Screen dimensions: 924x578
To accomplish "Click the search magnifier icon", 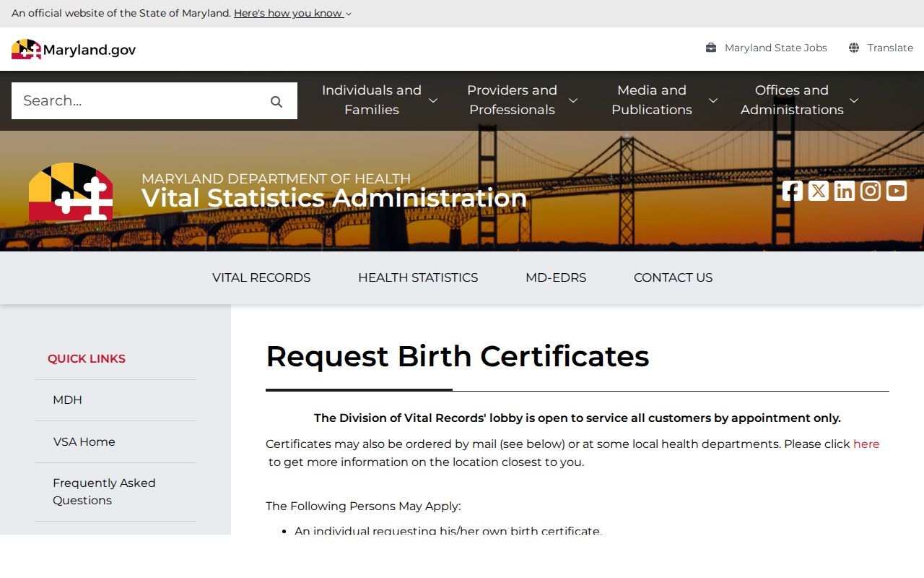I will coord(276,102).
